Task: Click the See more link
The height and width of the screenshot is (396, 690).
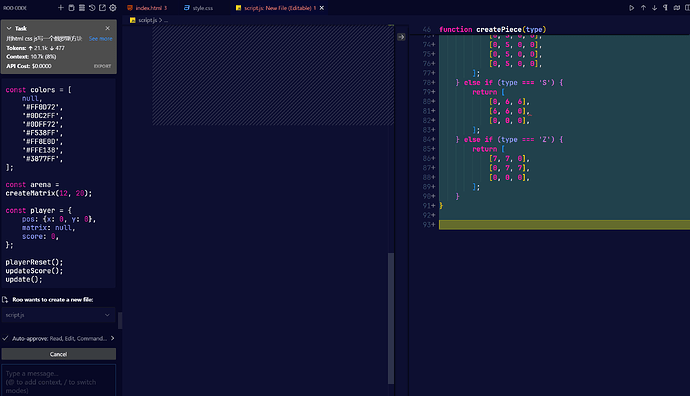Action: (x=100, y=39)
